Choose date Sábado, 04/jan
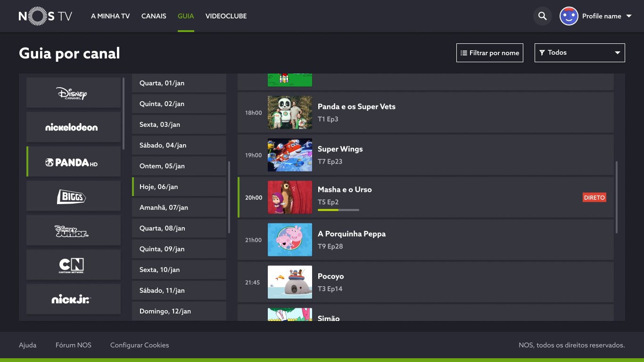Image resolution: width=644 pixels, height=362 pixels. [x=179, y=145]
